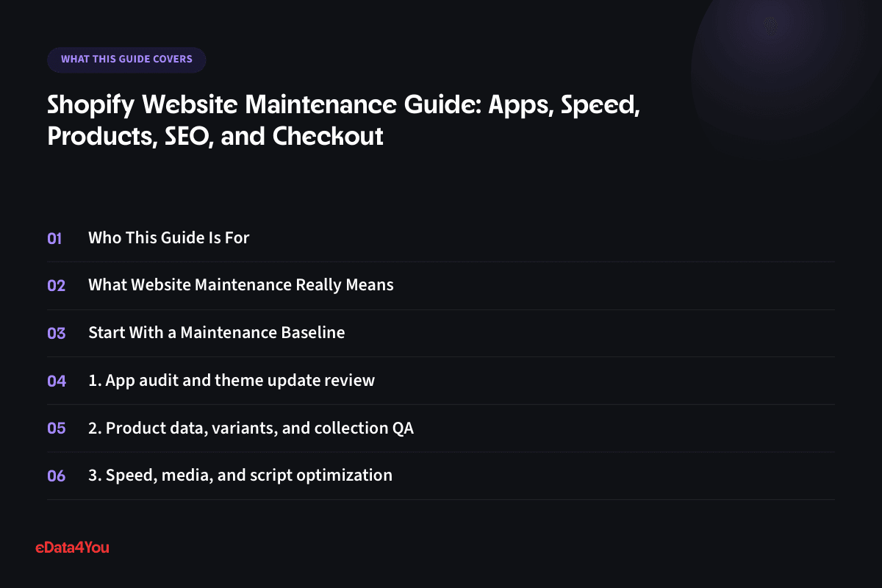This screenshot has height=588, width=882.
Task: Open "2. Product data, variants, and collection QA"
Action: coord(251,428)
